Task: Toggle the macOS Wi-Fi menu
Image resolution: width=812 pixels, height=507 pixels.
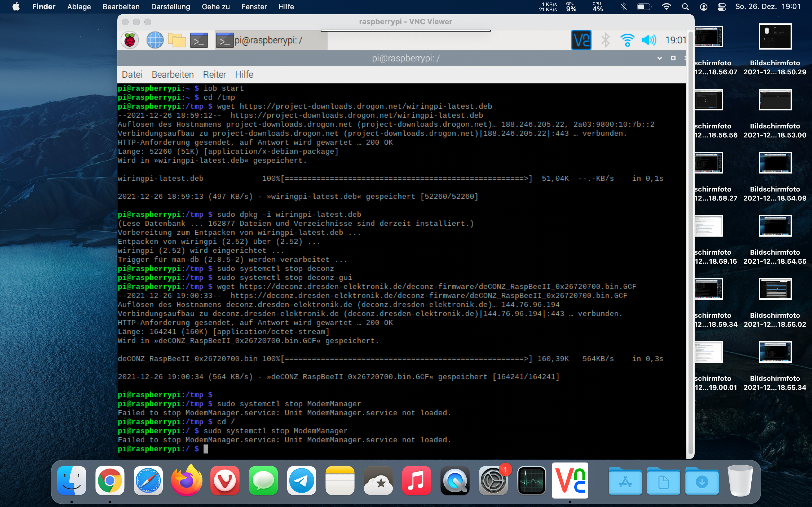Action: pos(667,7)
